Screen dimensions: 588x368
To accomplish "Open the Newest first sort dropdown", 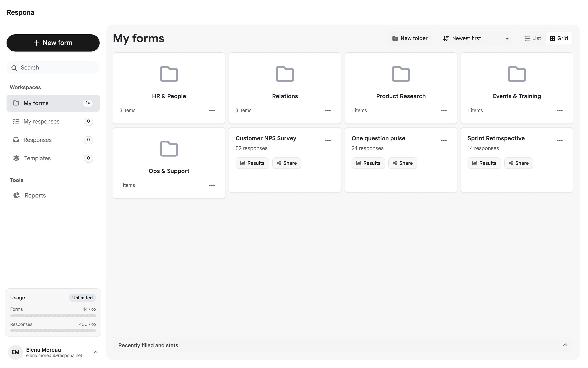I will coord(476,38).
